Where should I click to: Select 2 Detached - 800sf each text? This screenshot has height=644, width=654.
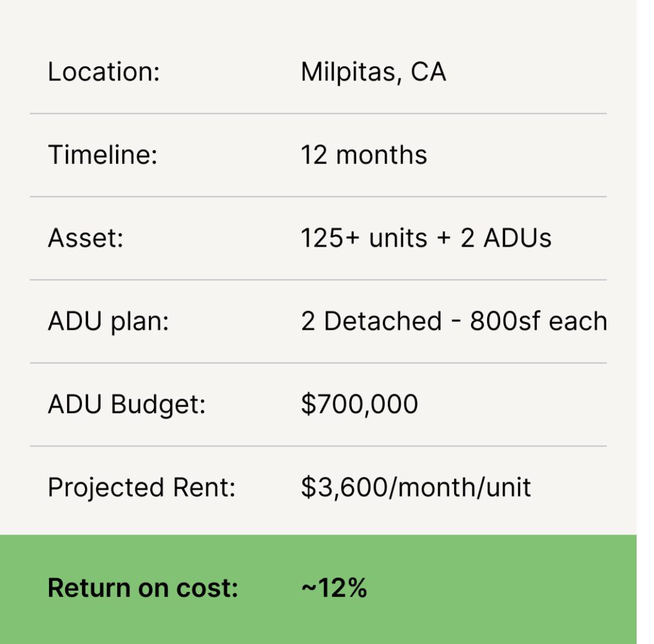point(454,321)
